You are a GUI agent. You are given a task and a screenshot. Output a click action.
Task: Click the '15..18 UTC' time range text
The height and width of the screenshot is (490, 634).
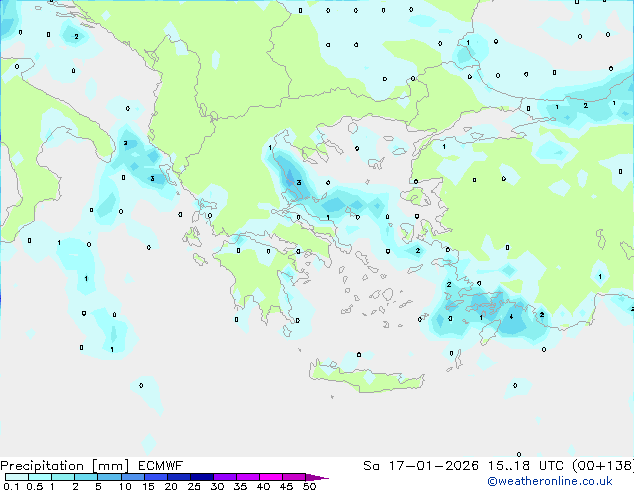click(526, 466)
